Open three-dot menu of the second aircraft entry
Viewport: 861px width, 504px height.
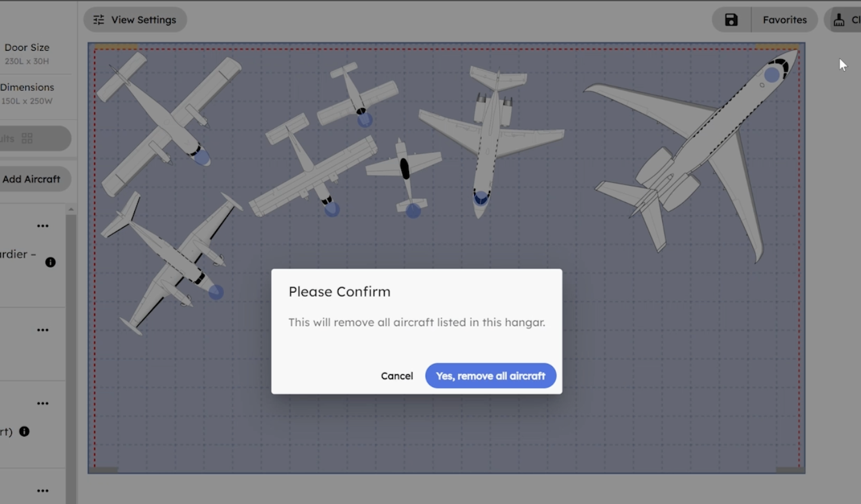point(42,330)
